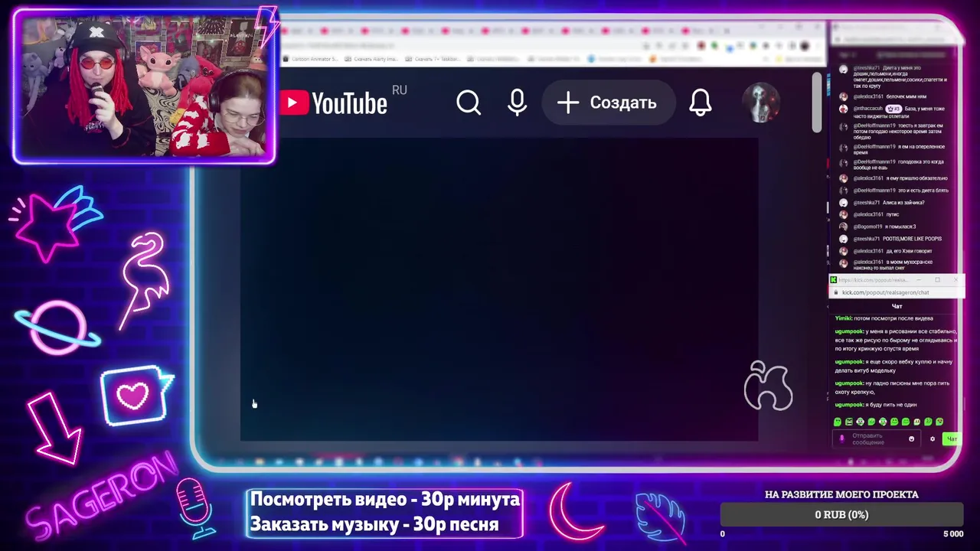Click the green Чат send button
The height and width of the screenshot is (551, 980).
click(x=951, y=439)
